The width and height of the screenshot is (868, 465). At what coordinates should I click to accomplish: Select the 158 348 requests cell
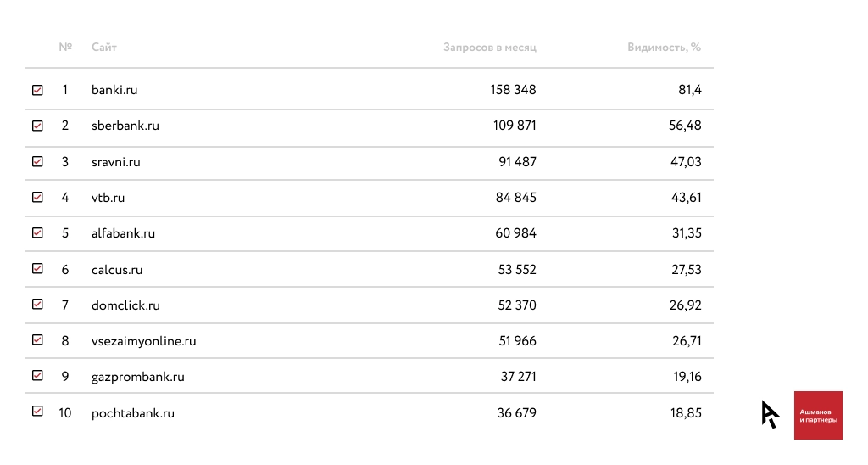click(513, 90)
